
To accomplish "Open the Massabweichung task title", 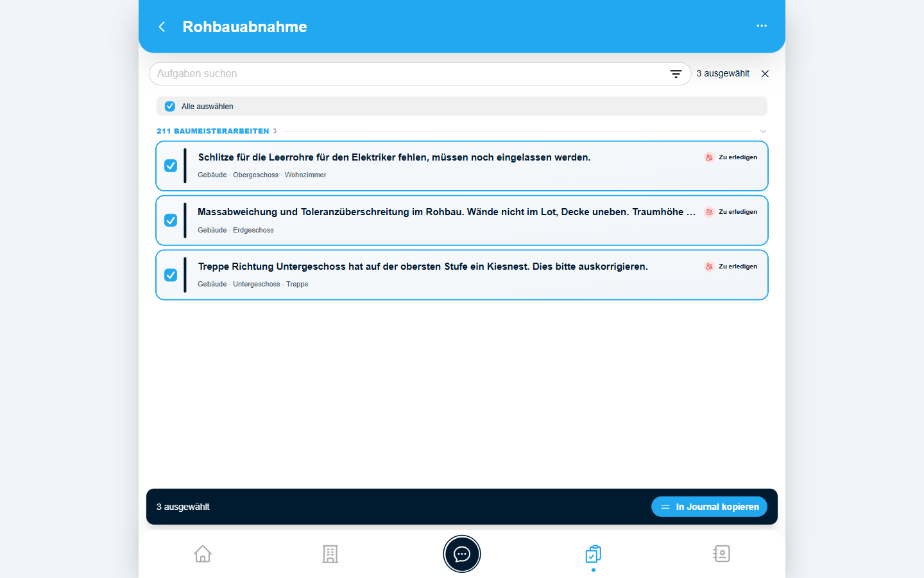I will coord(447,212).
